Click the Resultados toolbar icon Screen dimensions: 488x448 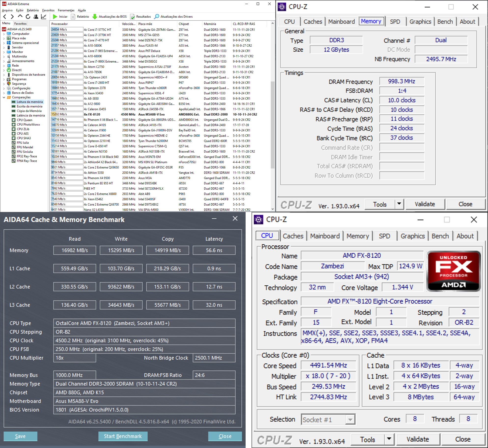point(132,17)
